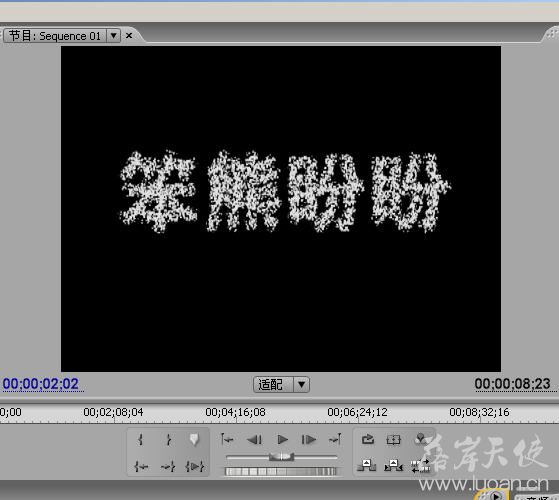Jump to the Out point
Image resolution: width=559 pixels, height=500 pixels.
click(168, 466)
